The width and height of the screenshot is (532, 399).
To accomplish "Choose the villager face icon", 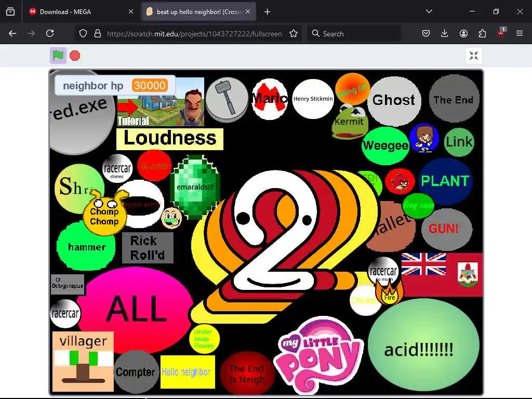I will (83, 362).
